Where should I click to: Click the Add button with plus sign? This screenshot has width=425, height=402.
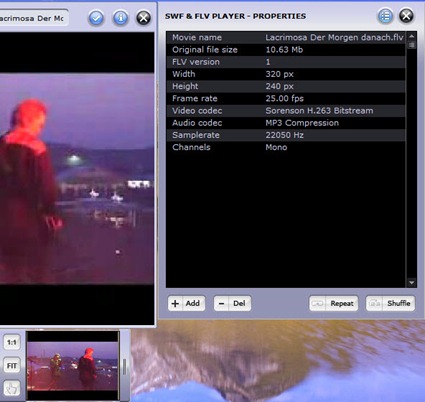186,303
